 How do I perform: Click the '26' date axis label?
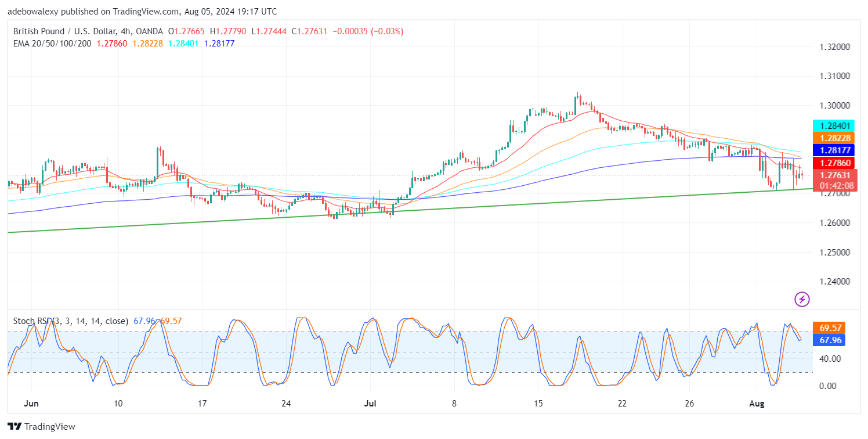688,403
